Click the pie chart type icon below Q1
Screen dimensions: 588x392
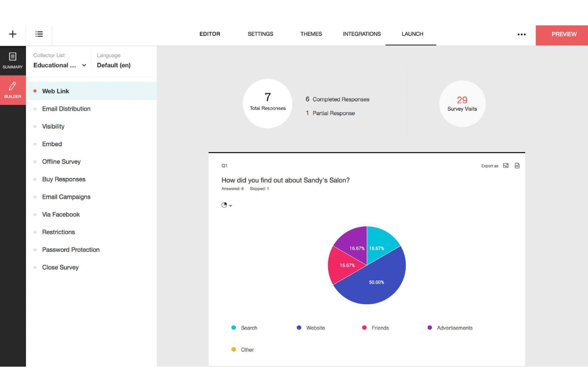(x=224, y=205)
